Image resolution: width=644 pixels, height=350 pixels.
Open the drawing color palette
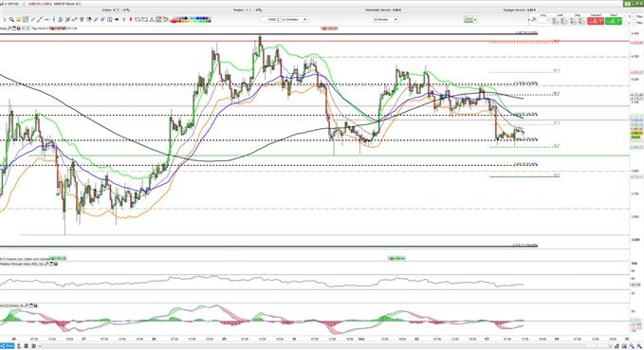[x=191, y=19]
